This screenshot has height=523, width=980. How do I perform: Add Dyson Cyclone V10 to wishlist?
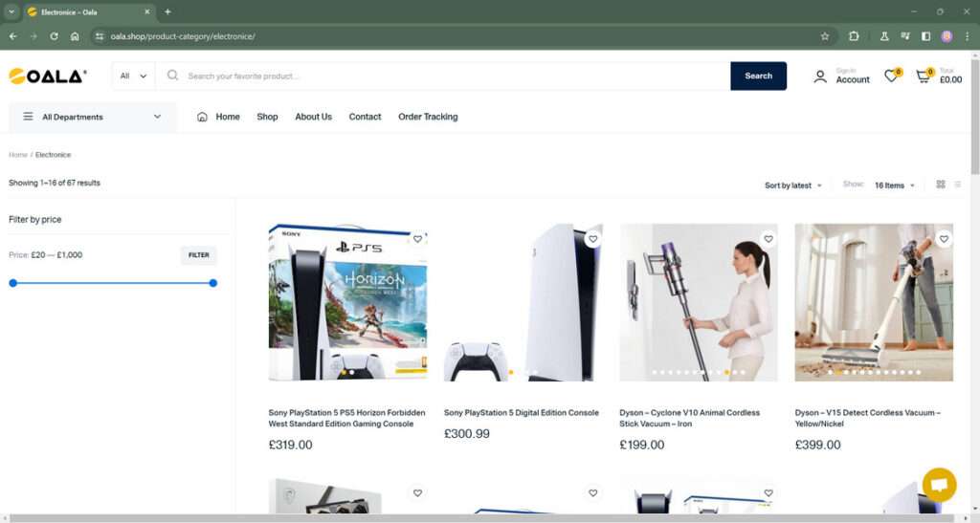pos(768,239)
